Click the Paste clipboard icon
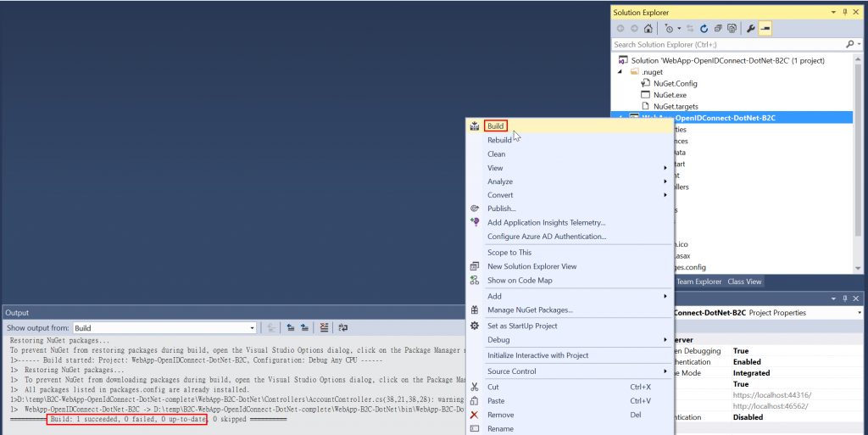The height and width of the screenshot is (435, 868). pyautogui.click(x=475, y=401)
